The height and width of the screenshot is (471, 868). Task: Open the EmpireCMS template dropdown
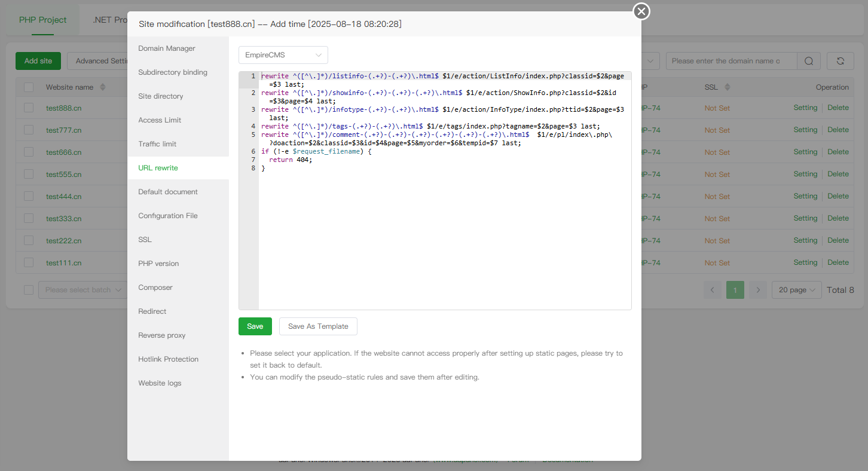283,55
